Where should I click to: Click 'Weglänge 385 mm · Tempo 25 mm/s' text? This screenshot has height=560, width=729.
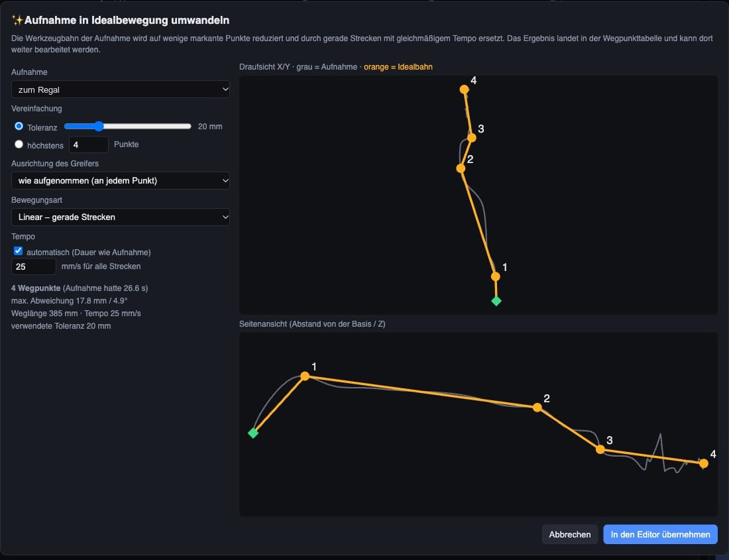[76, 313]
